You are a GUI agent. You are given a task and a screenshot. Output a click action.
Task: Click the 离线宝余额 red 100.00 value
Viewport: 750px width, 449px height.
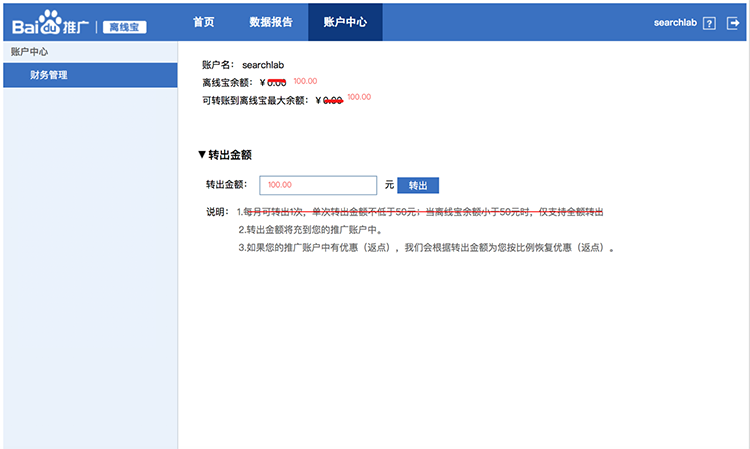pyautogui.click(x=305, y=81)
